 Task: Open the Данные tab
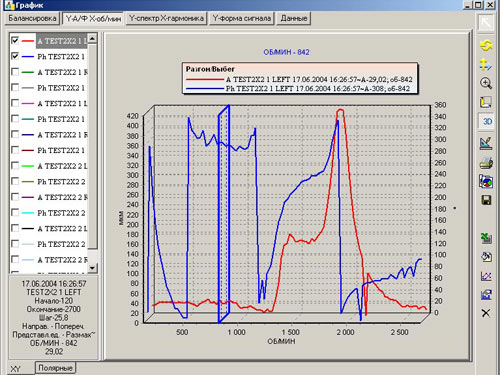click(294, 18)
